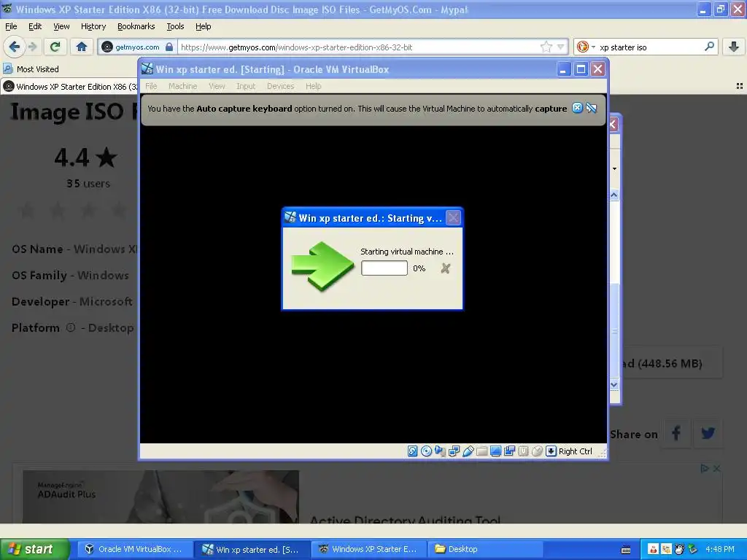The image size is (747, 560).
Task: Click the 4:48 PM system clock
Action: [x=720, y=549]
